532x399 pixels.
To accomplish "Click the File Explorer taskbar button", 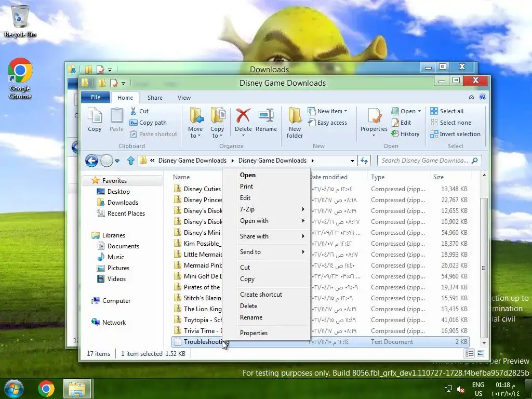I will point(77,389).
